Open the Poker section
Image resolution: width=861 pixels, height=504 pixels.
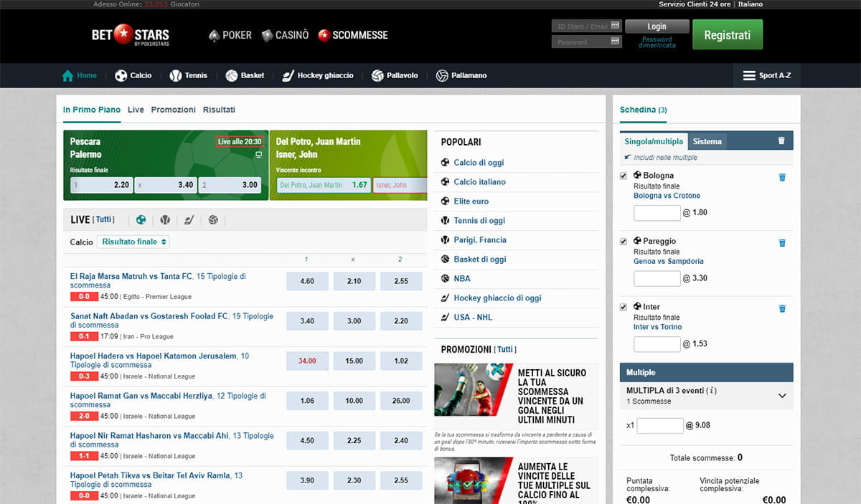230,34
